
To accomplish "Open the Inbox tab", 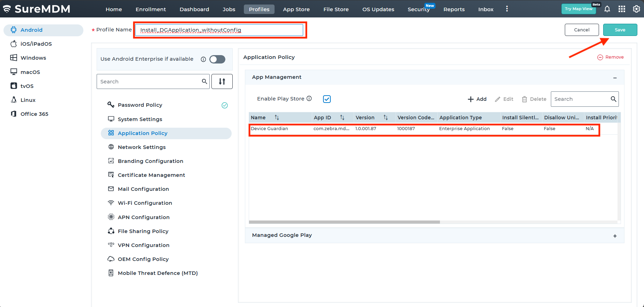I will click(x=486, y=9).
